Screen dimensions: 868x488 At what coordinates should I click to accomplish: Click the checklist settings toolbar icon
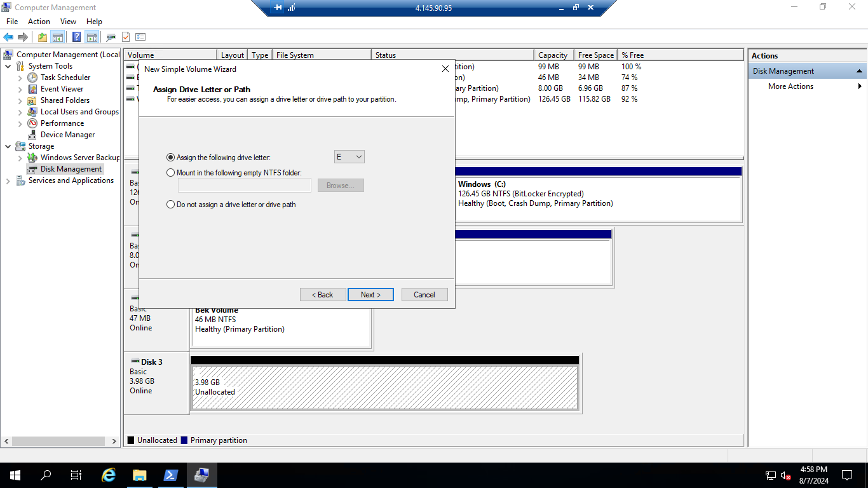140,37
